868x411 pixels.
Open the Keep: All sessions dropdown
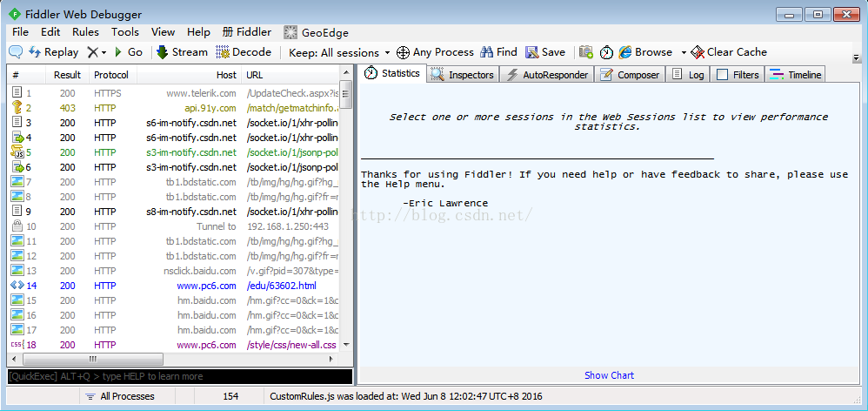point(339,53)
